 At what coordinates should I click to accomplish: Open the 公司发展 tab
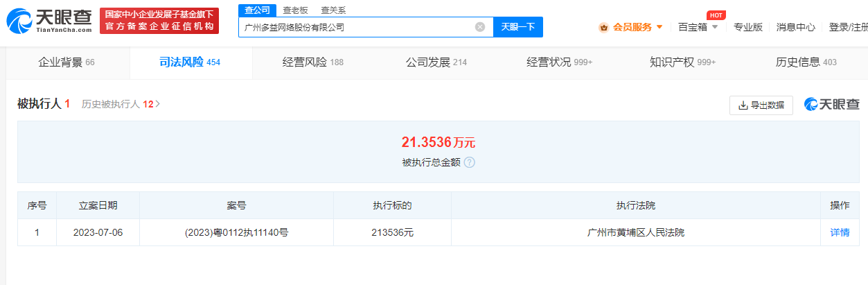436,62
